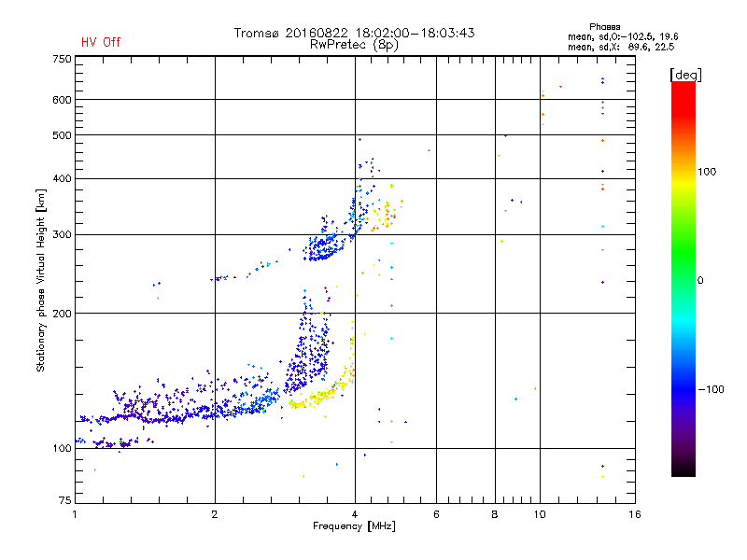Click the 'RwPretec (8p)' subtitle
The image size is (747, 560).
[x=354, y=45]
